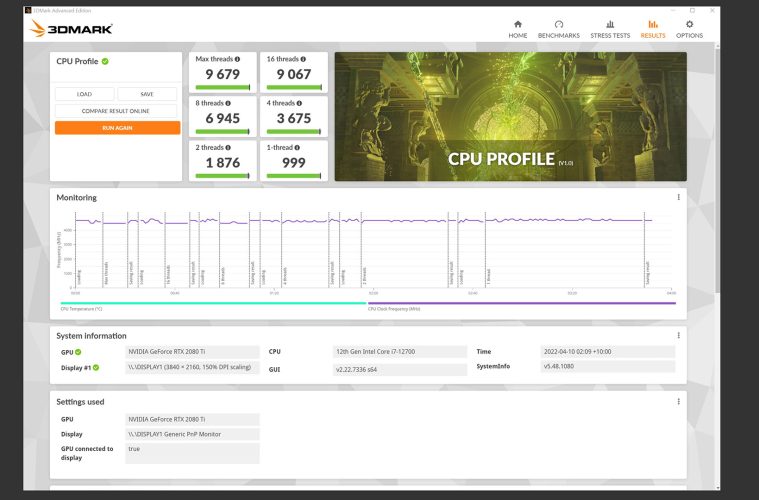The image size is (759, 500).
Task: Open Settings used three-dot menu
Action: pos(679,401)
